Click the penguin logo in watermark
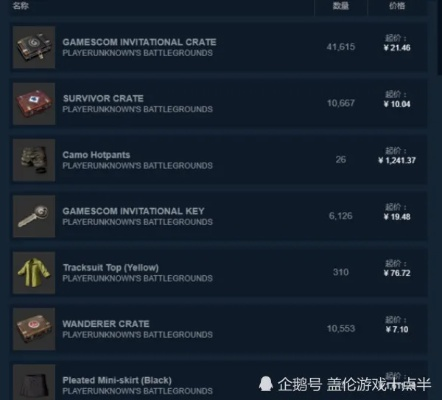The width and height of the screenshot is (442, 400). click(x=266, y=384)
